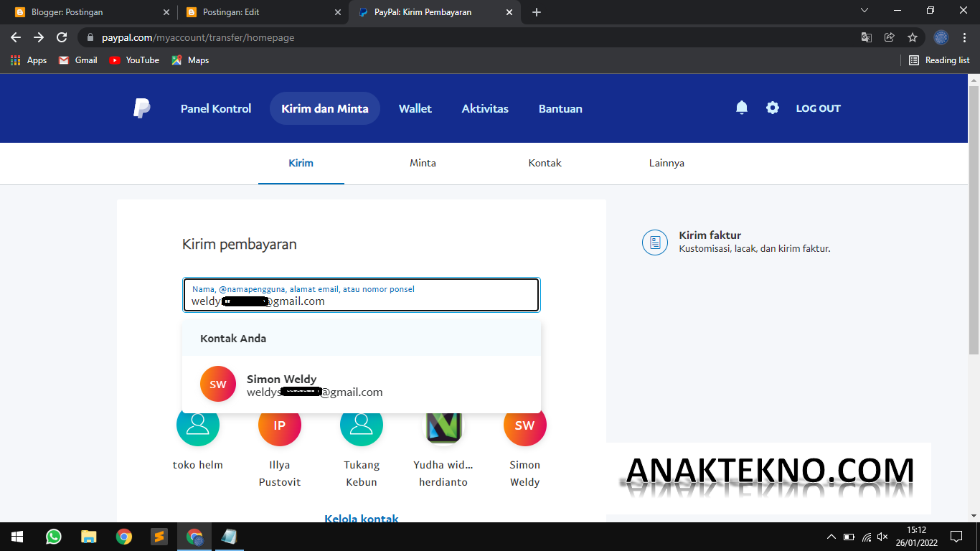The image size is (980, 551).
Task: Bookmark this page with the star icon
Action: point(913,37)
